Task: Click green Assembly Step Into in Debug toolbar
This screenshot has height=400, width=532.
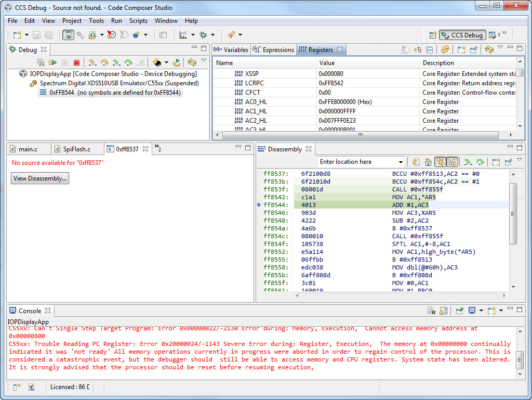Action: 116,62
